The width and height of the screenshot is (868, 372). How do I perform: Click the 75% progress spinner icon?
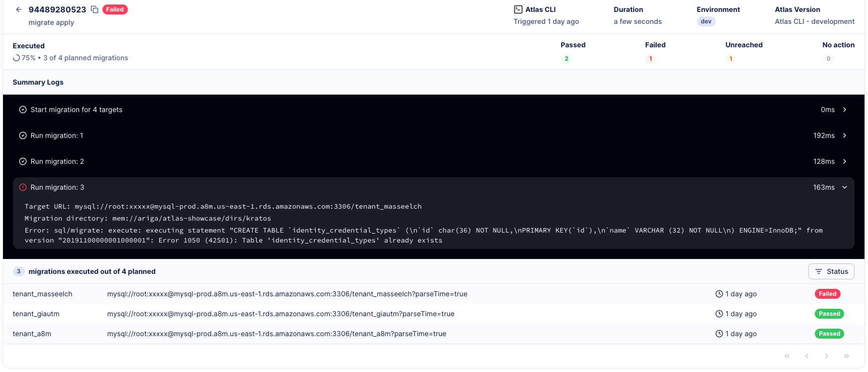coord(16,58)
